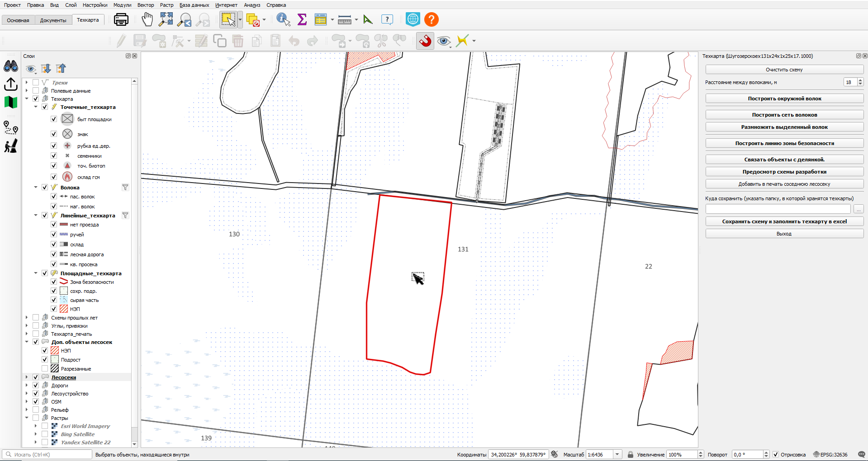Toggle the snapping magnet icon
The height and width of the screenshot is (461, 868).
coord(425,41)
